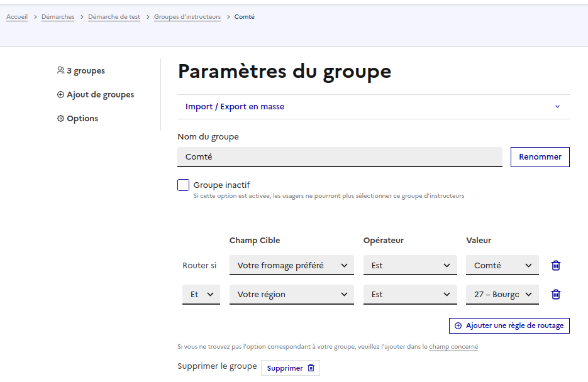Screen dimensions: 588x382
Task: Click inside the Nom du groupe field
Action: pyautogui.click(x=340, y=157)
